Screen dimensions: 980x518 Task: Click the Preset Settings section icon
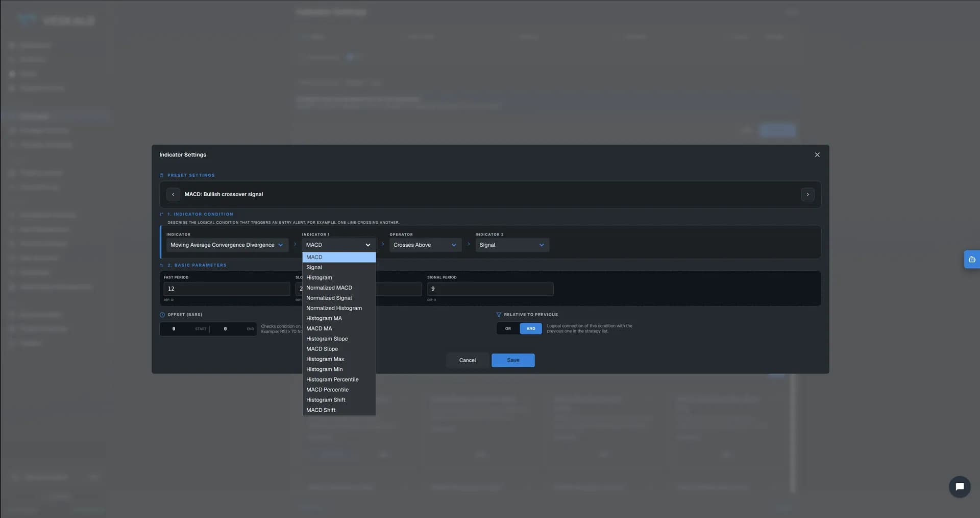[162, 175]
